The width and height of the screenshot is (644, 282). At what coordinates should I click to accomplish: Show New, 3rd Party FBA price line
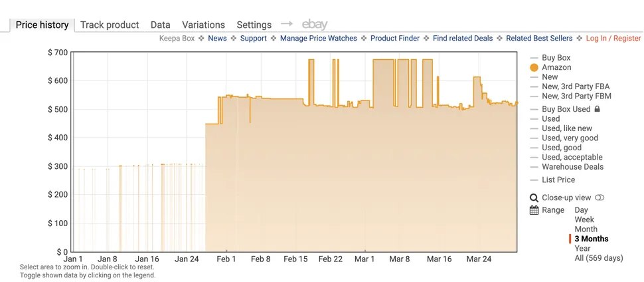[x=575, y=86]
